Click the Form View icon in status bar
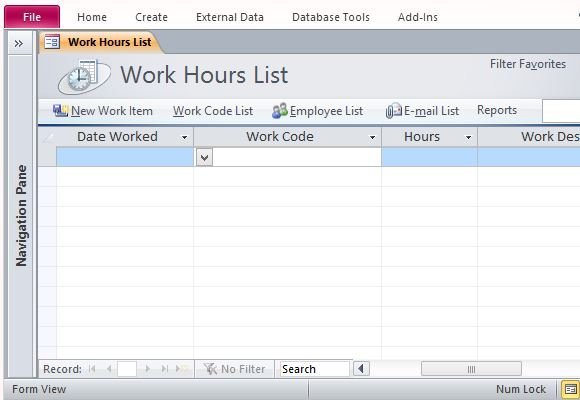Viewport: 580px width, 400px height. tap(570, 389)
